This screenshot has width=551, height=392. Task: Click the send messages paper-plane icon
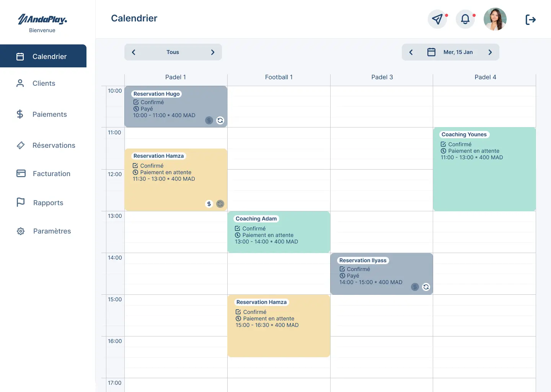(x=437, y=19)
